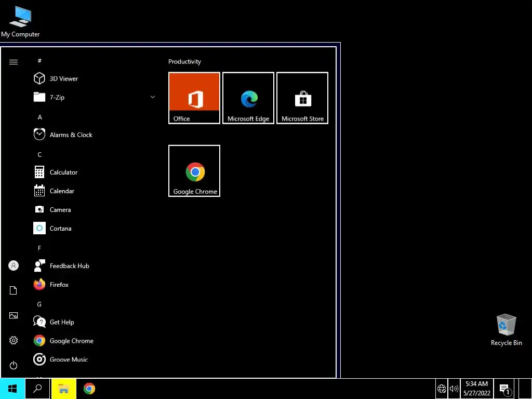Click the 'A' letter header

(39, 117)
